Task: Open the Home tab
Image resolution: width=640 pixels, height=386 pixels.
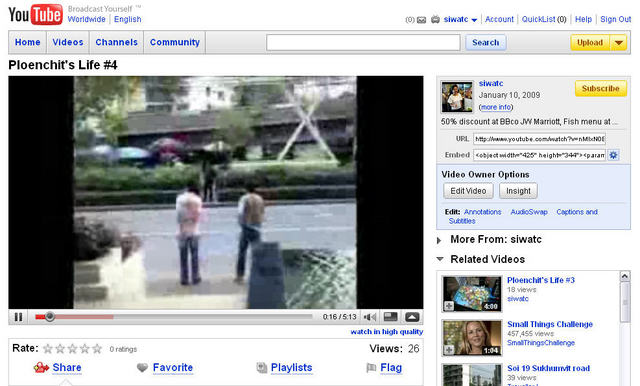Action: point(27,42)
